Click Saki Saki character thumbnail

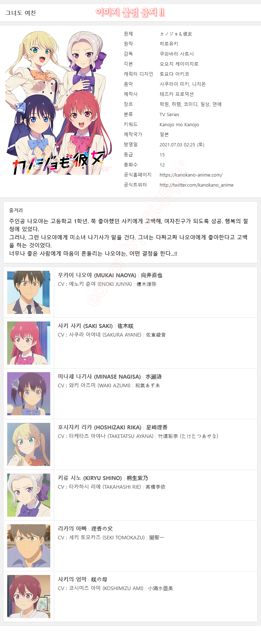29,343
